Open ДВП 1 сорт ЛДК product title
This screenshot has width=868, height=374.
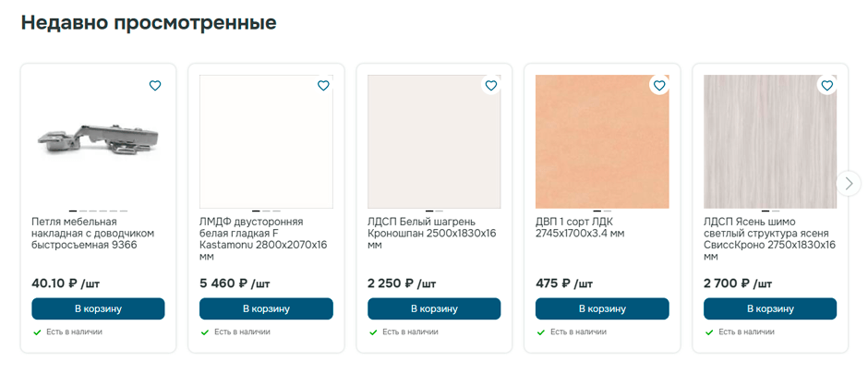pyautogui.click(x=580, y=228)
